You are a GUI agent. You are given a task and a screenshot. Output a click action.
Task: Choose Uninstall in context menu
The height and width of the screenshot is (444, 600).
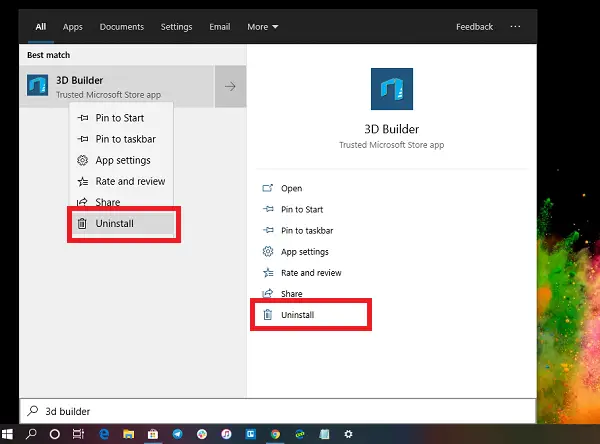point(123,224)
